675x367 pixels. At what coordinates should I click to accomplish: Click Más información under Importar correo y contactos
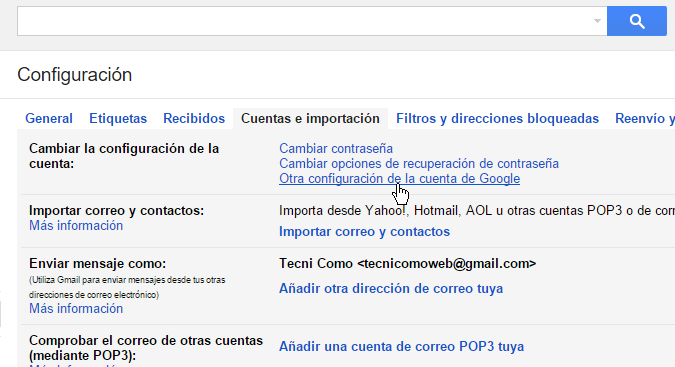coord(76,225)
